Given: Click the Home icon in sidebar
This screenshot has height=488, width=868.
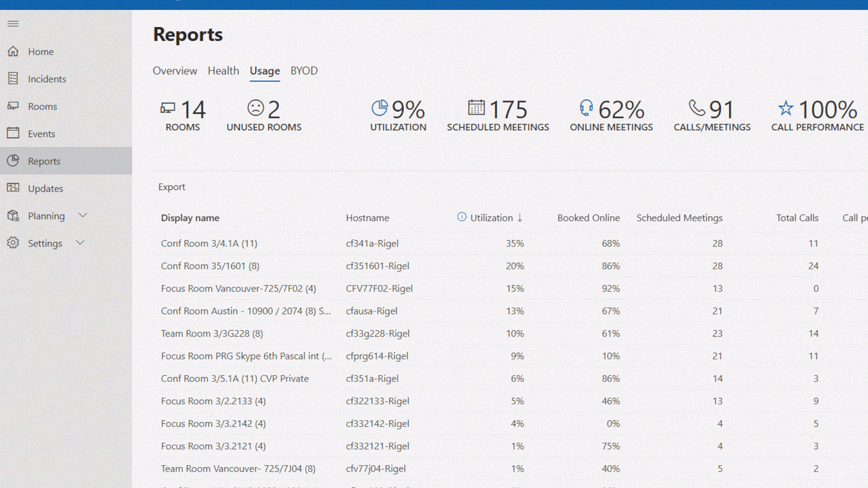Looking at the screenshot, I should pyautogui.click(x=13, y=51).
